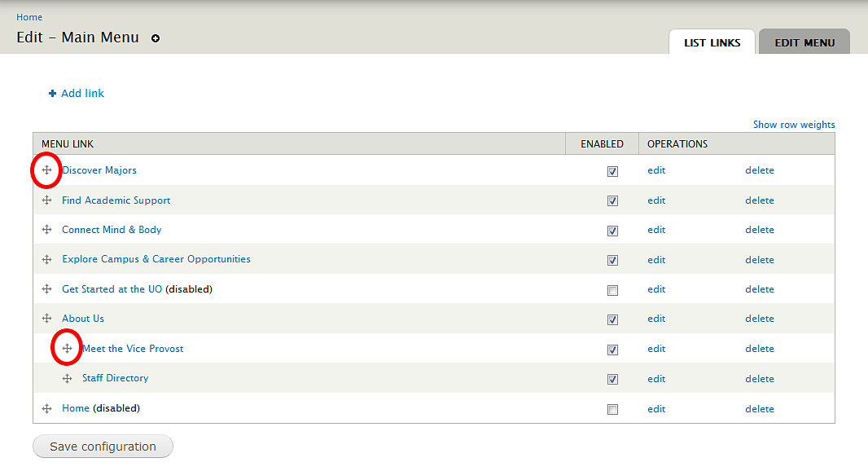Select the List Links tab
This screenshot has width=868, height=471.
(712, 42)
